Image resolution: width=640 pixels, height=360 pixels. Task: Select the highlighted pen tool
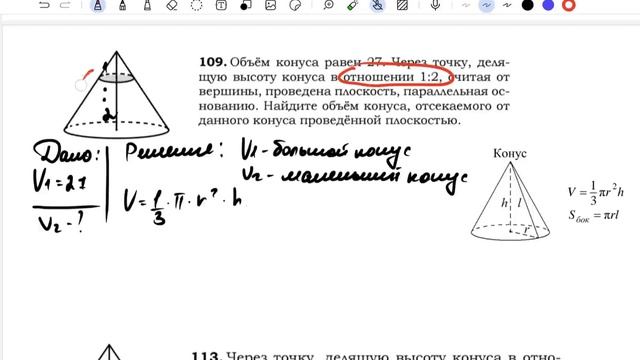[x=98, y=5]
